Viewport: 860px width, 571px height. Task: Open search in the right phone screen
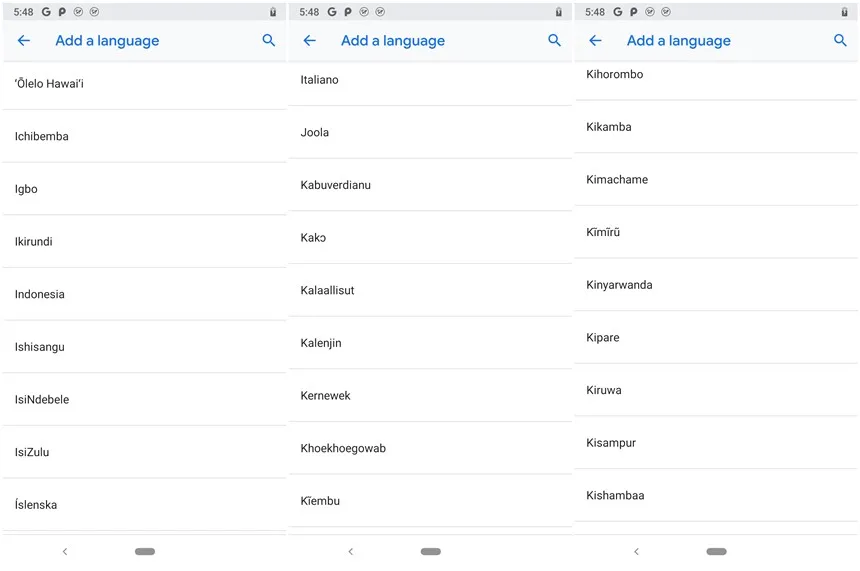click(840, 40)
